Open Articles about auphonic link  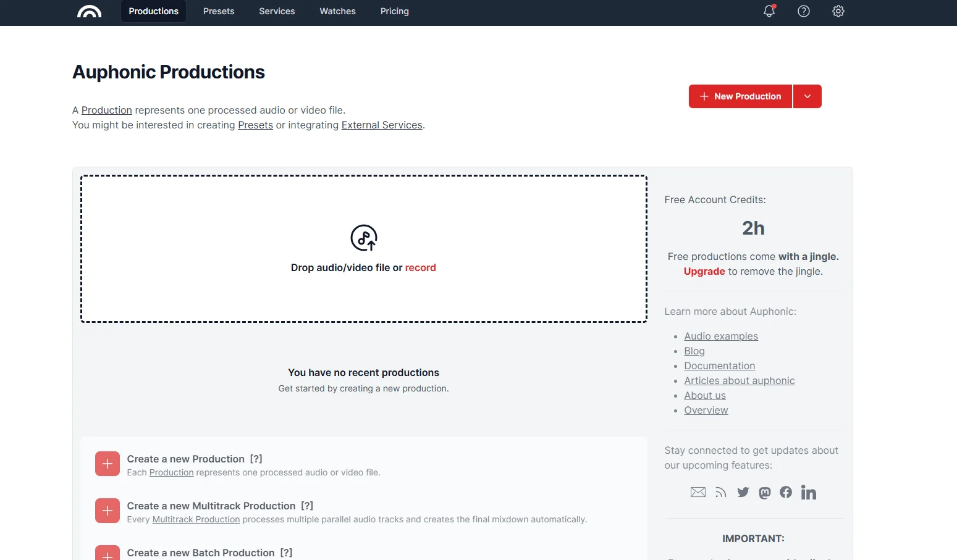tap(740, 380)
